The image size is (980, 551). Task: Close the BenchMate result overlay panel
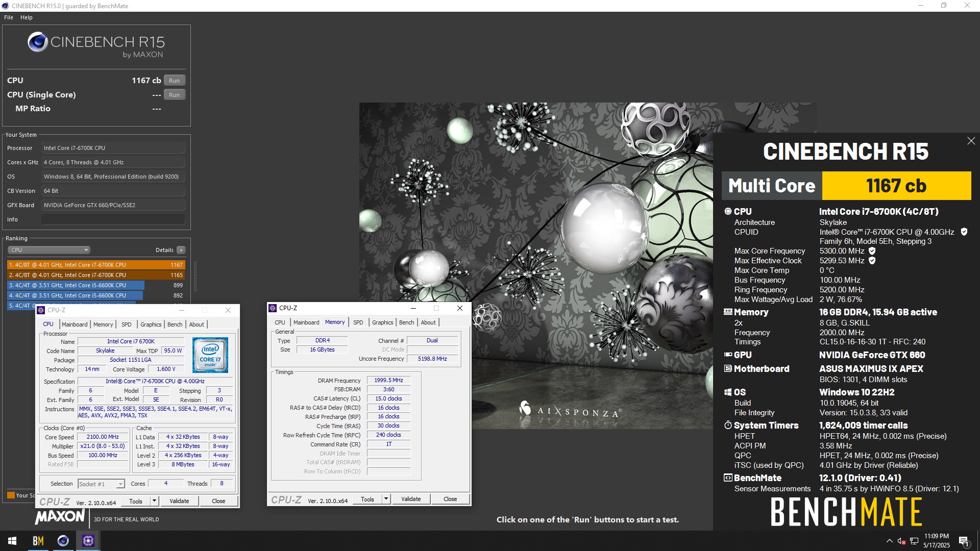tap(971, 141)
